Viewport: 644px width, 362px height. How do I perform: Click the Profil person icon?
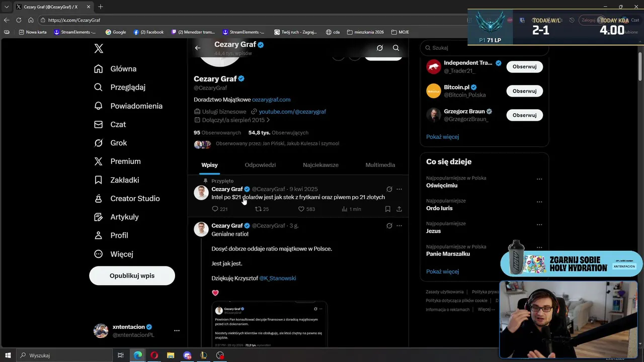click(99, 235)
